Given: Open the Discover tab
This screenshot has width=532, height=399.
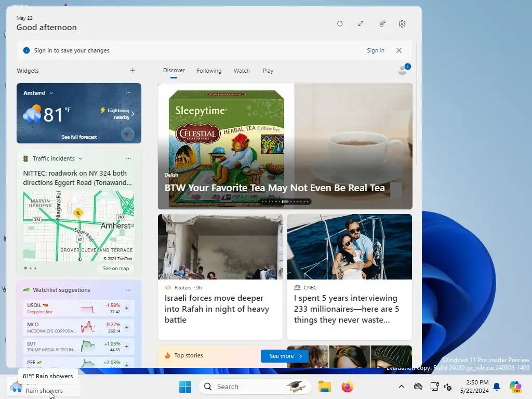Looking at the screenshot, I should [174, 70].
